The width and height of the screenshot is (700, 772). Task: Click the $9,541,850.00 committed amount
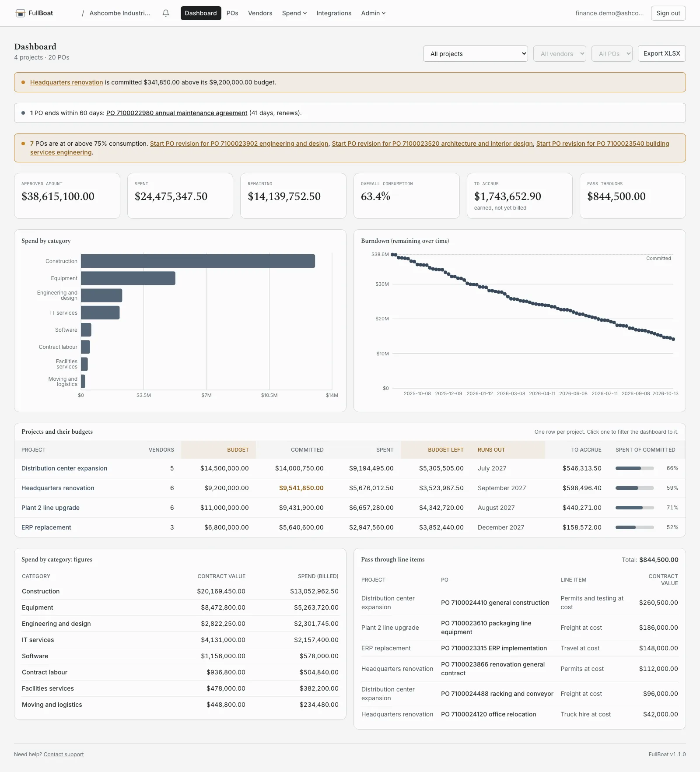301,488
